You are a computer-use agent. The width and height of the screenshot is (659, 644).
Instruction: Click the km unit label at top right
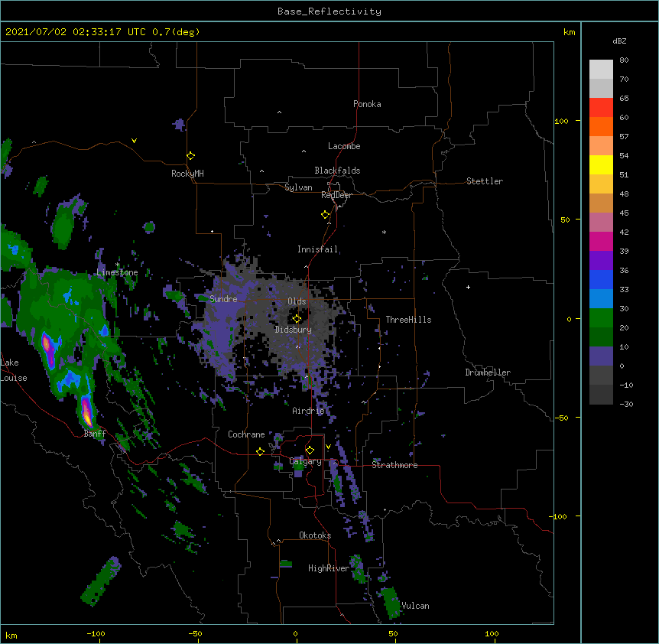tap(570, 32)
